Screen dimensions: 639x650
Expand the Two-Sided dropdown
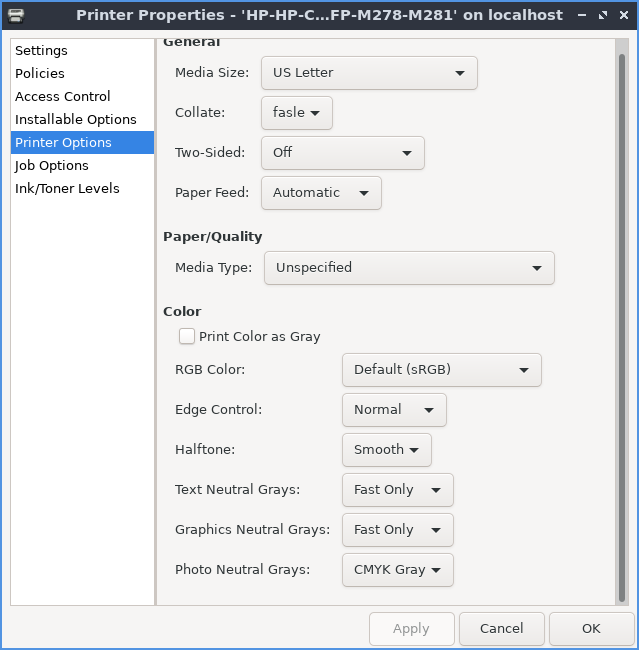pos(342,153)
